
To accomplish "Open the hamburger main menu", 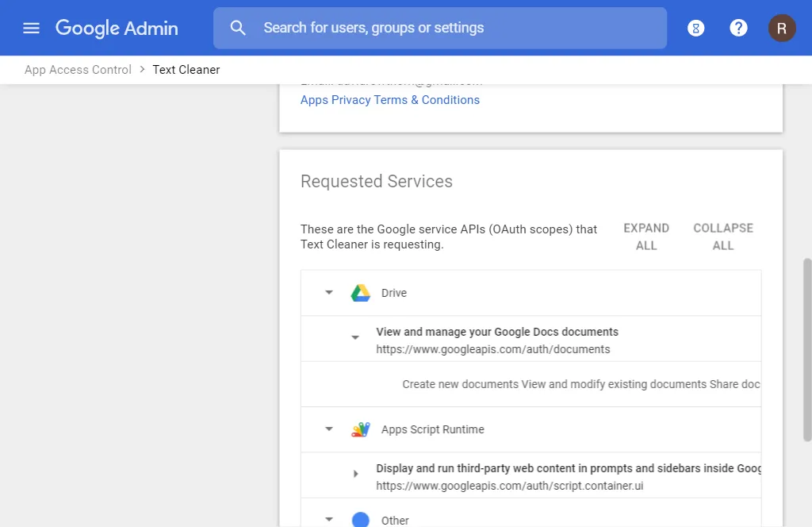I will tap(31, 28).
